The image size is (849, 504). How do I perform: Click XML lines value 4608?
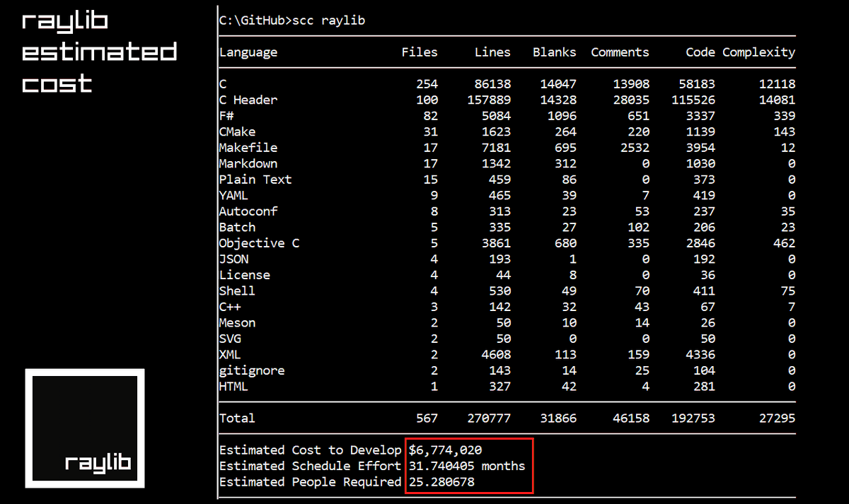coord(496,354)
